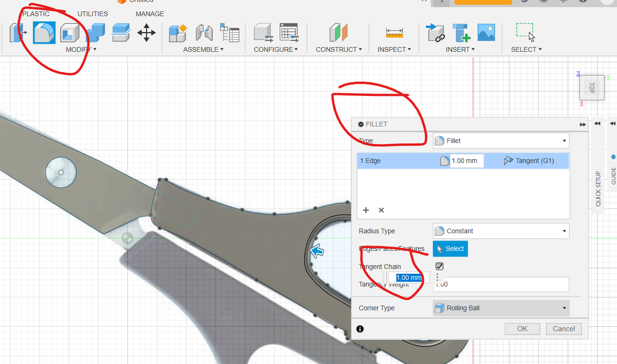
Task: Select the Joint tool icon
Action: (x=205, y=33)
